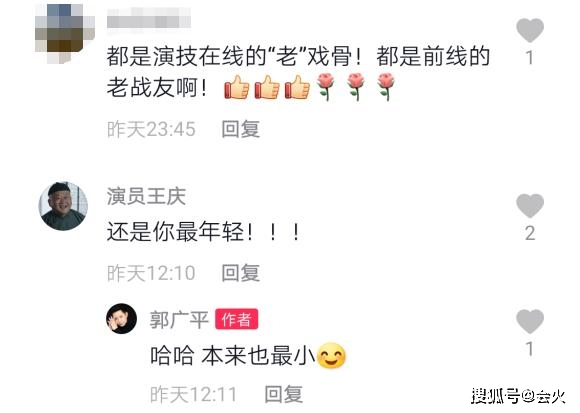Viewport: 580px width, 413px height.
Task: Like 郭广平's reply using the heart icon
Action: pos(530,321)
